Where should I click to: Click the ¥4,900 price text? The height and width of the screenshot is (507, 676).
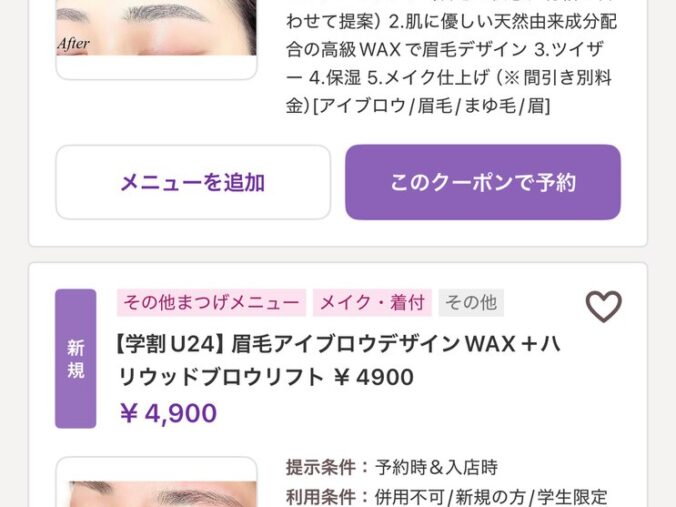click(168, 413)
